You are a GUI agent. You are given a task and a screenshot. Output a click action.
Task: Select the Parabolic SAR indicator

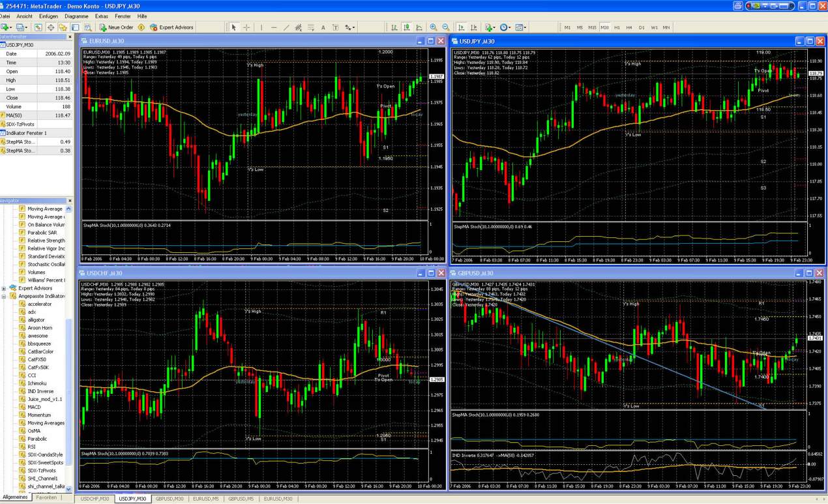pyautogui.click(x=42, y=233)
